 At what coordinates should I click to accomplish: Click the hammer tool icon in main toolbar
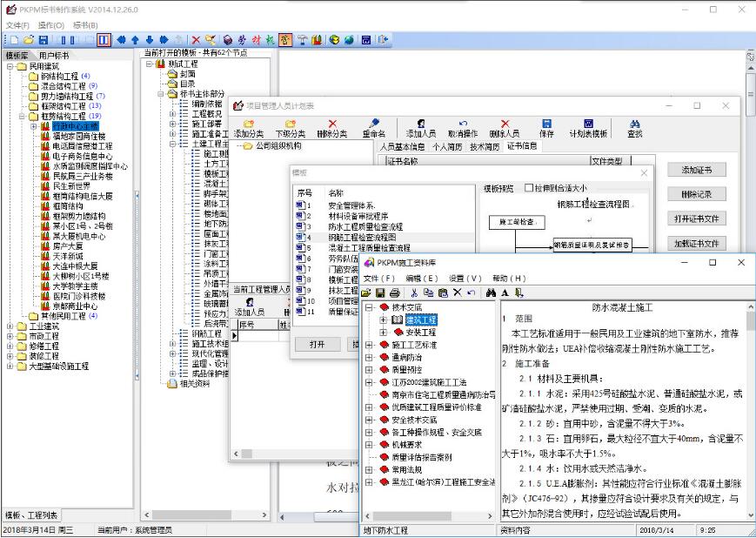[x=302, y=40]
